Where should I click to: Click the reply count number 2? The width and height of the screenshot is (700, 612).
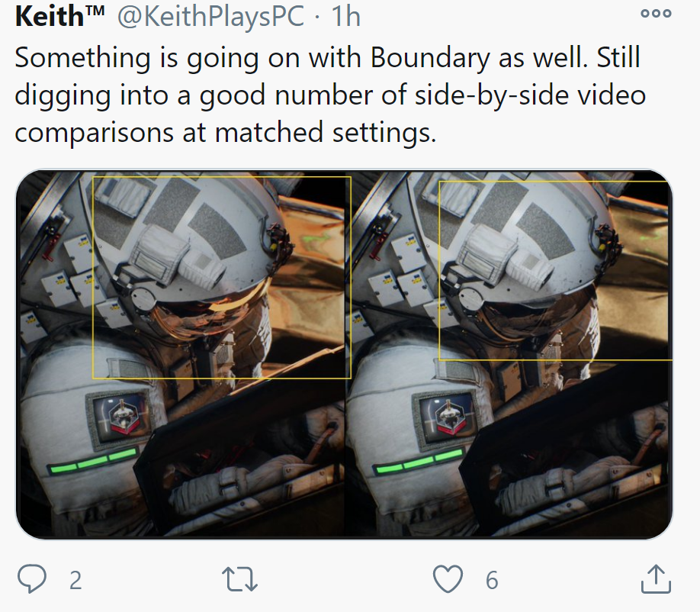pos(75,580)
